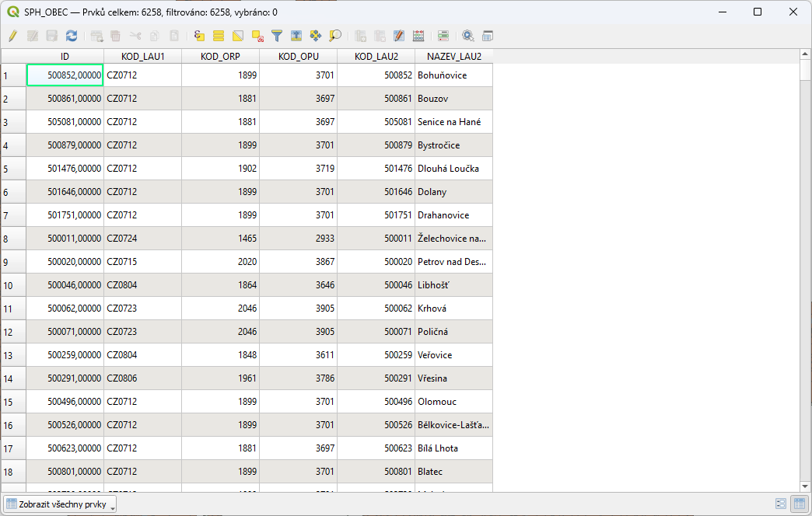Click the ID cell containing 500852,00000

[65, 75]
